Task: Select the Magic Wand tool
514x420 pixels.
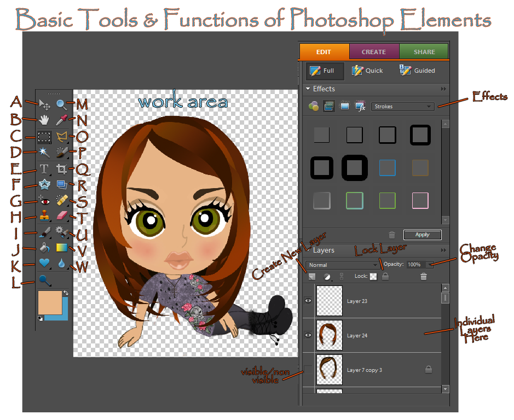Action: point(44,152)
